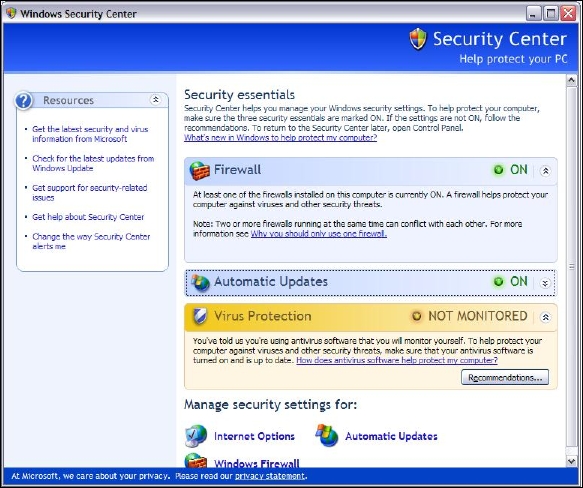The height and width of the screenshot is (488, 583).
Task: Click the Internet Options globe icon
Action: 196,436
